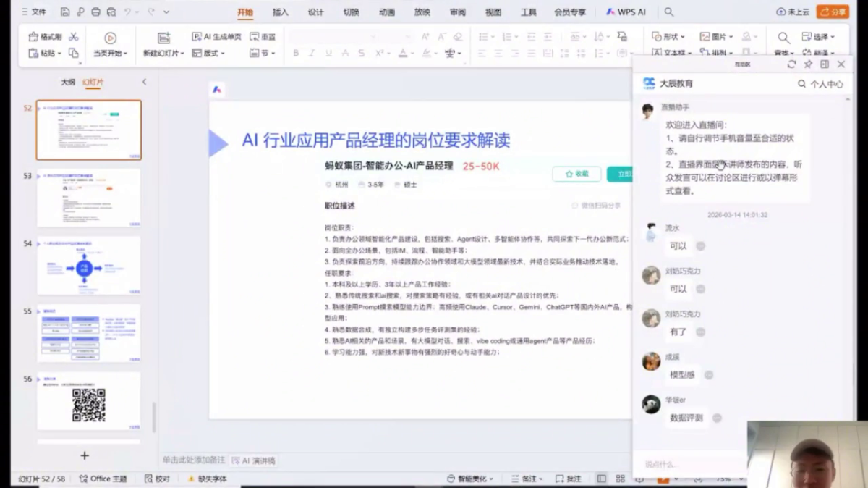Open the 会员专享 tab

(x=570, y=12)
